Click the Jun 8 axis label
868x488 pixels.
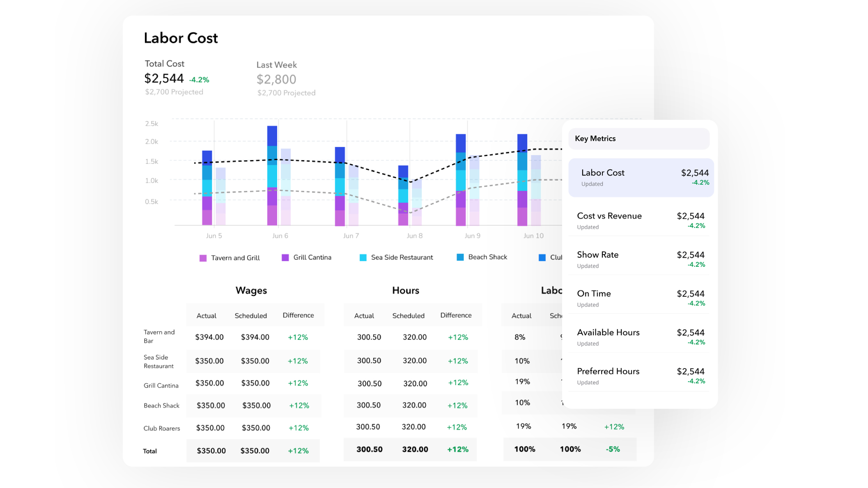pos(415,236)
